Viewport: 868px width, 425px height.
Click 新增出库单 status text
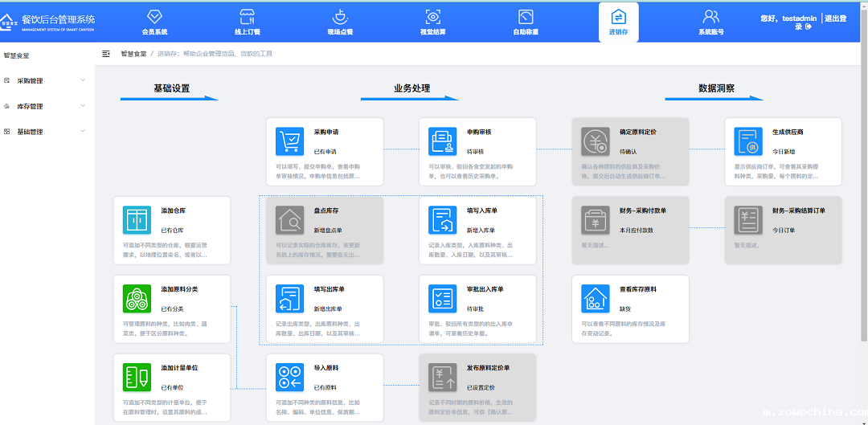[328, 309]
